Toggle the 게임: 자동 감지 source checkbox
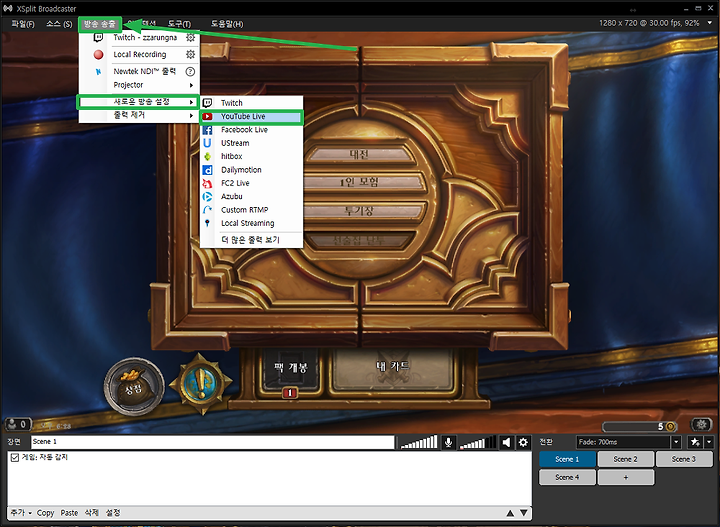Viewport: 720px width, 527px height. [15, 458]
